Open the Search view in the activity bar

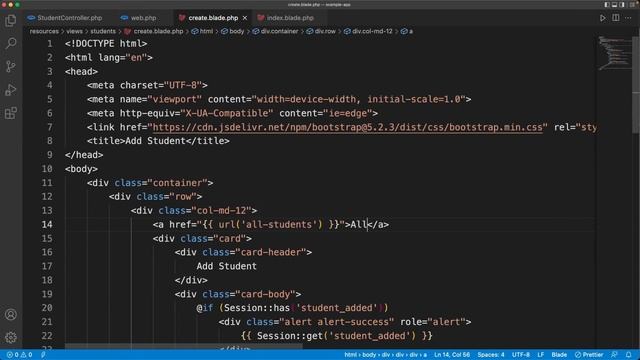coord(11,43)
